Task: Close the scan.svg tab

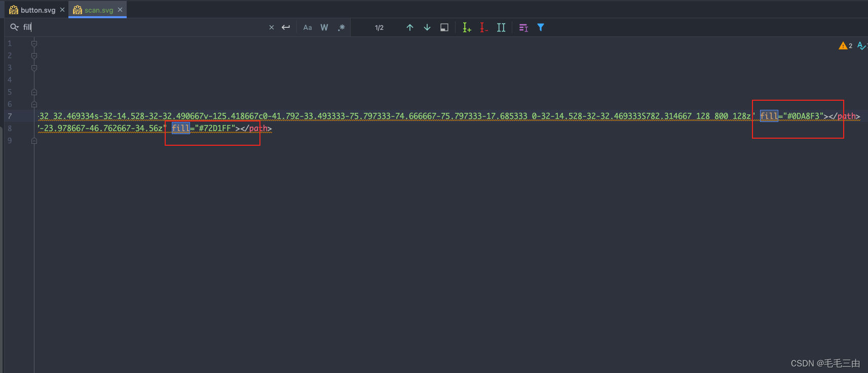Action: click(120, 10)
